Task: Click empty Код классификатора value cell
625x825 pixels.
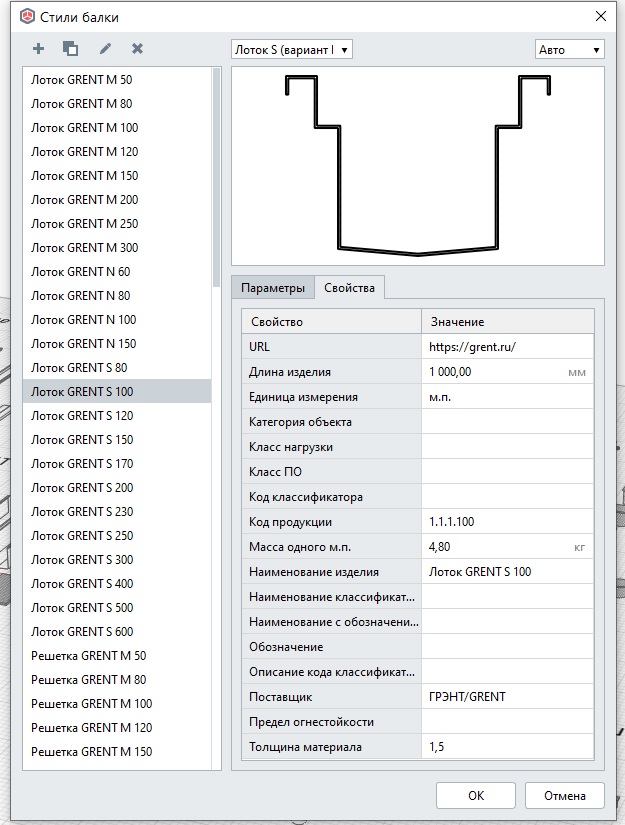Action: coord(507,497)
